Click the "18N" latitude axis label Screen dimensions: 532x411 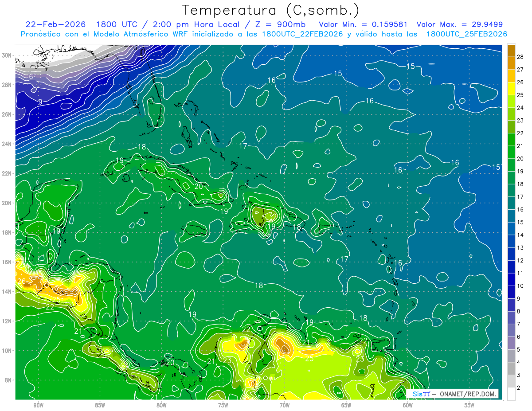[x=7, y=232]
